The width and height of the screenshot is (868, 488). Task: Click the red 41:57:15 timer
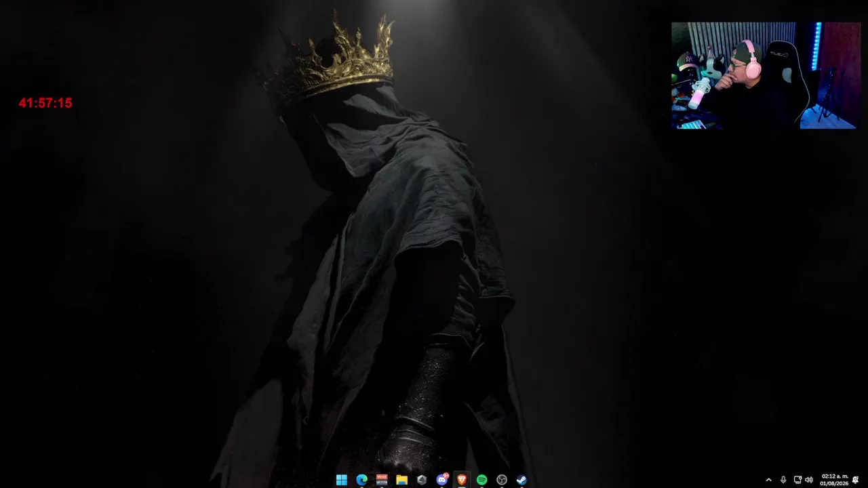(x=45, y=103)
